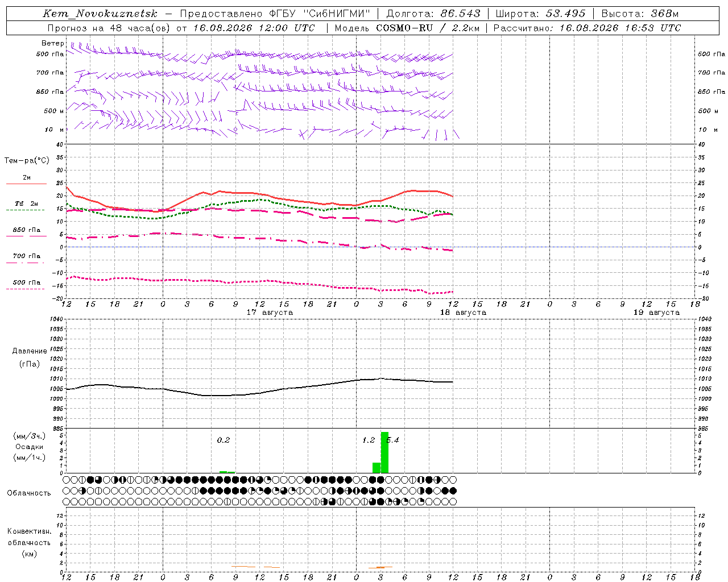Select the Широта 53.495 header field
Image resolution: width=728 pixels, height=582 pixels.
click(x=540, y=14)
